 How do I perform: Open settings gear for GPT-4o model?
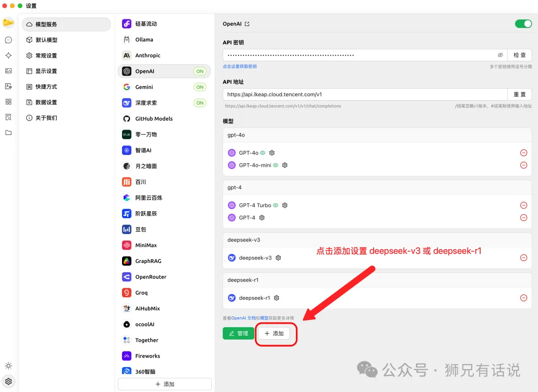(272, 153)
